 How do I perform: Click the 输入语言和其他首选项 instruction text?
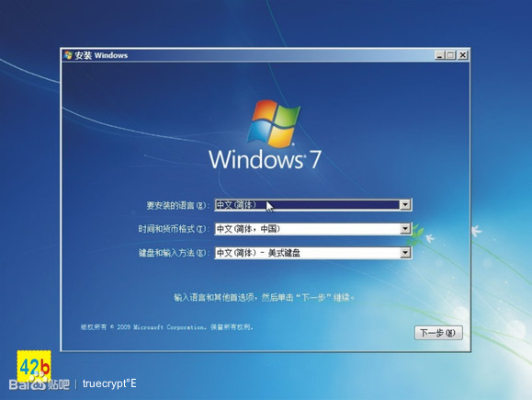coord(265,298)
